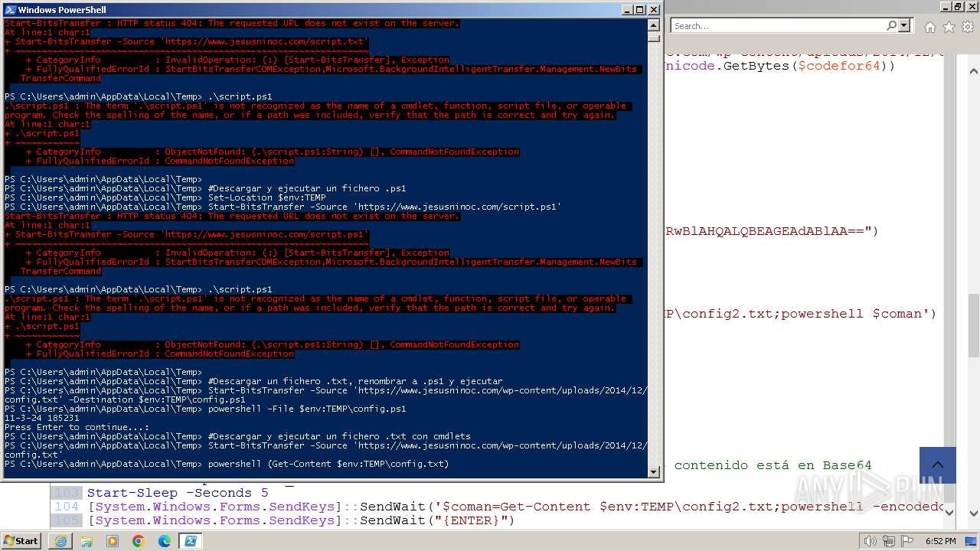Click the '#Descargar y ejecutar un fichero .ps1' comment

point(307,188)
